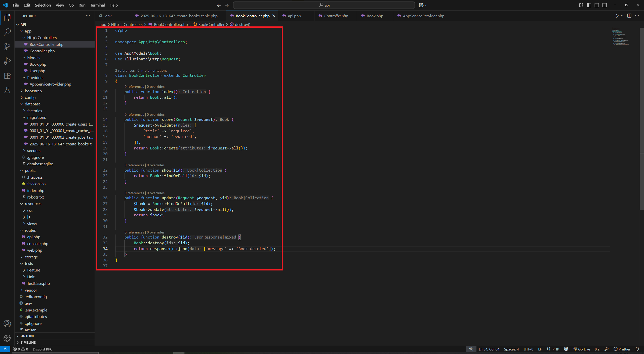Viewport: 644px width, 354px height.
Task: Open the Search panel in the activity bar
Action: 7,32
